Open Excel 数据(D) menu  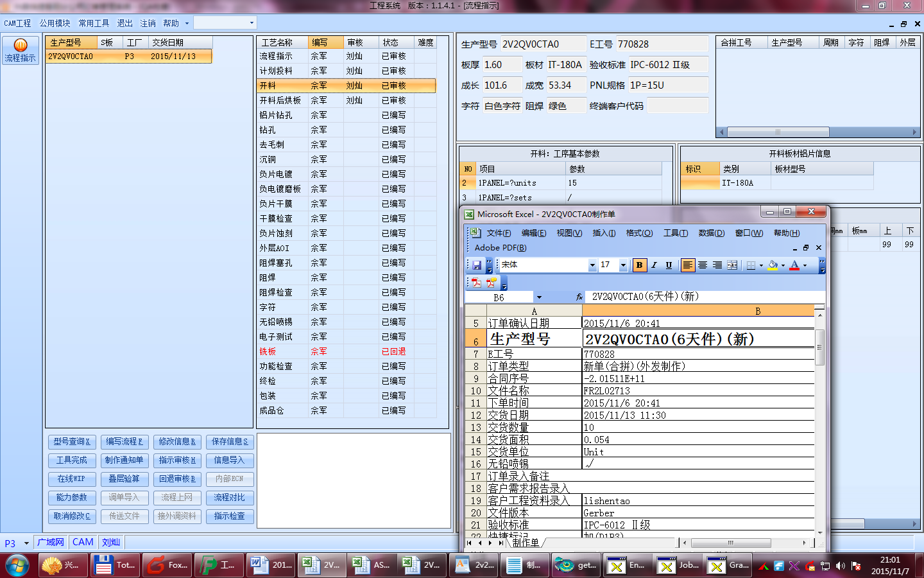(x=711, y=233)
